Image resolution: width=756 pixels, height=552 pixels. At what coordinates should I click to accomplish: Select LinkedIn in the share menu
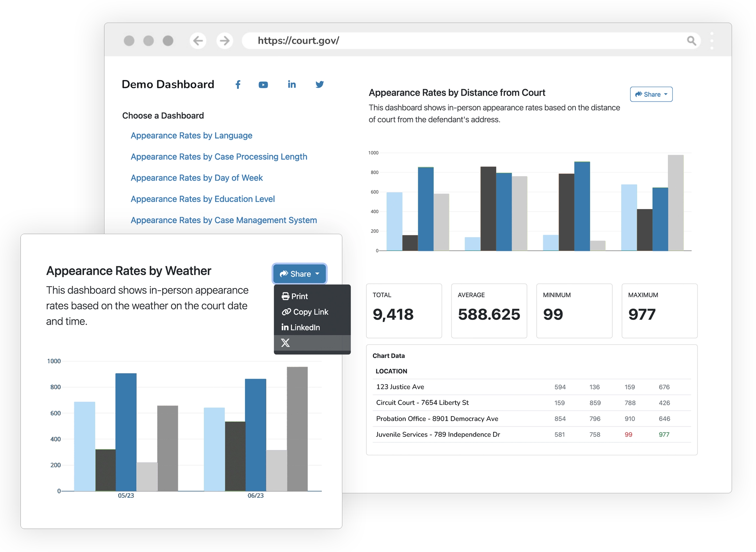click(x=305, y=328)
